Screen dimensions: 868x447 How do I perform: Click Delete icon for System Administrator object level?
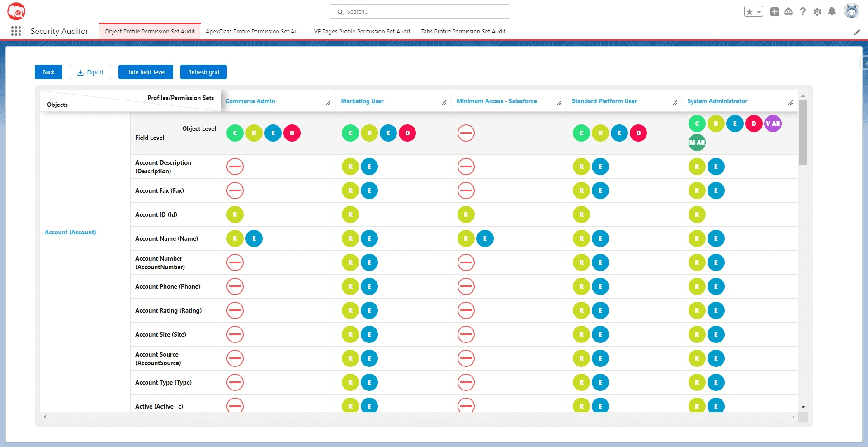[754, 124]
